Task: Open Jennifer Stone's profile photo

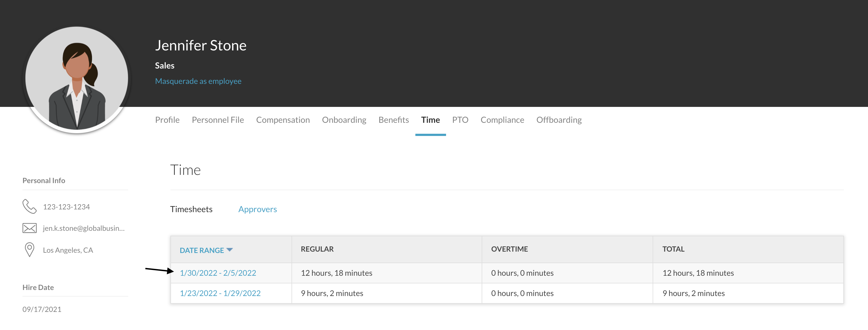Action: 77,78
